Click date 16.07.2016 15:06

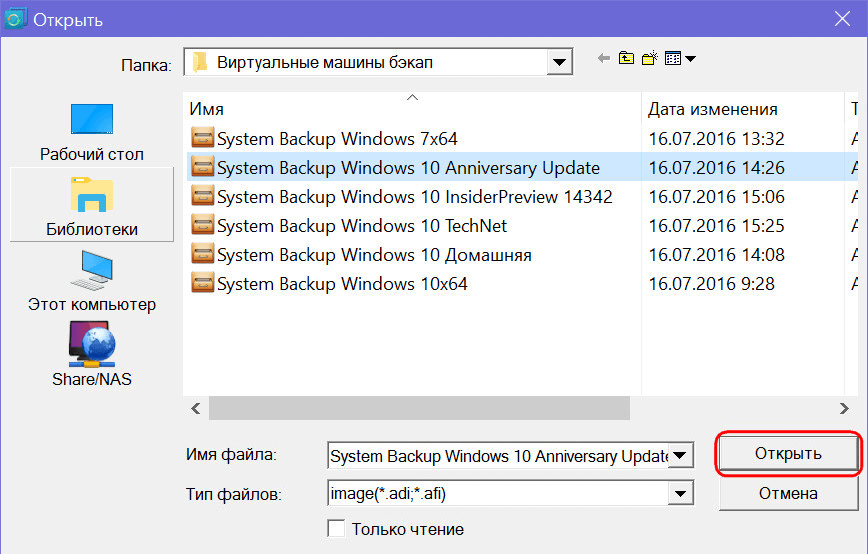tap(717, 196)
